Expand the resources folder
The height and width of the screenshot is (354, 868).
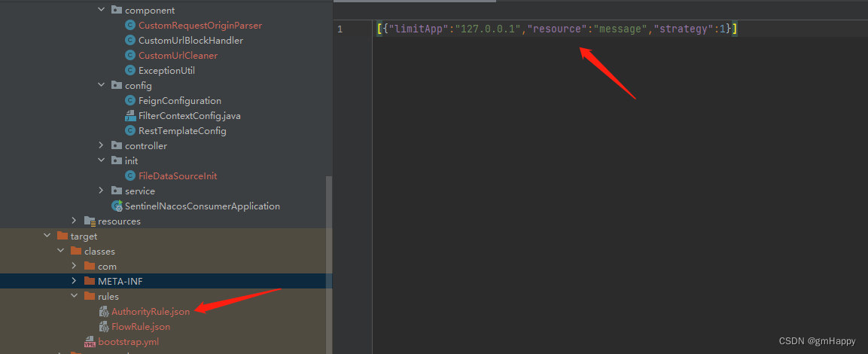[x=75, y=221]
